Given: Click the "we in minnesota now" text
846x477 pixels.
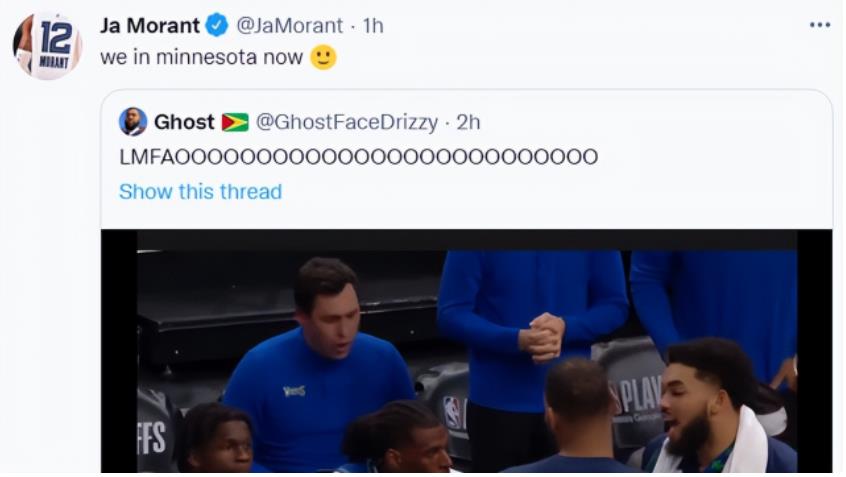Looking at the screenshot, I should [x=201, y=57].
